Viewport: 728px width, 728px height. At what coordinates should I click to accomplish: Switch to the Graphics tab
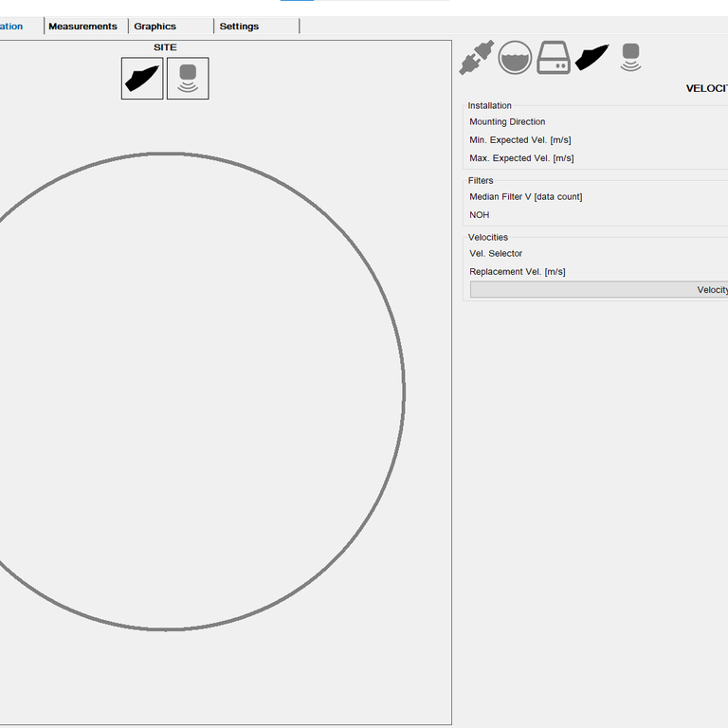click(155, 27)
